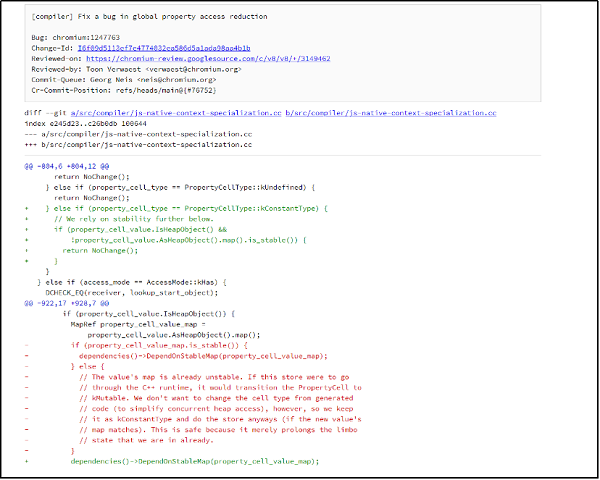Click the removed comment "The value's map is already unstable"
Screen dimensions: 600x480
click(214, 377)
